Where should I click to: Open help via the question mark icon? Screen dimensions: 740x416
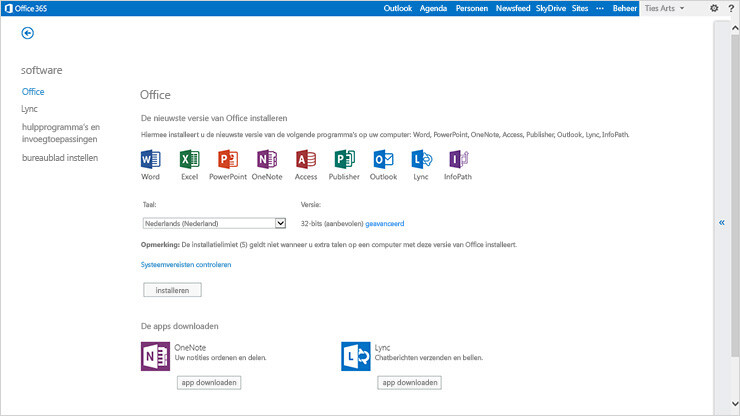[731, 8]
